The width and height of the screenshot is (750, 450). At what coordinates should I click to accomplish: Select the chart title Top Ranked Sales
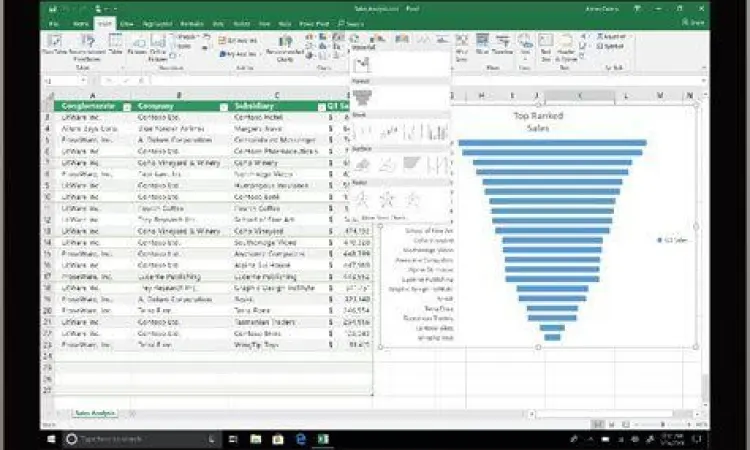tap(538, 122)
